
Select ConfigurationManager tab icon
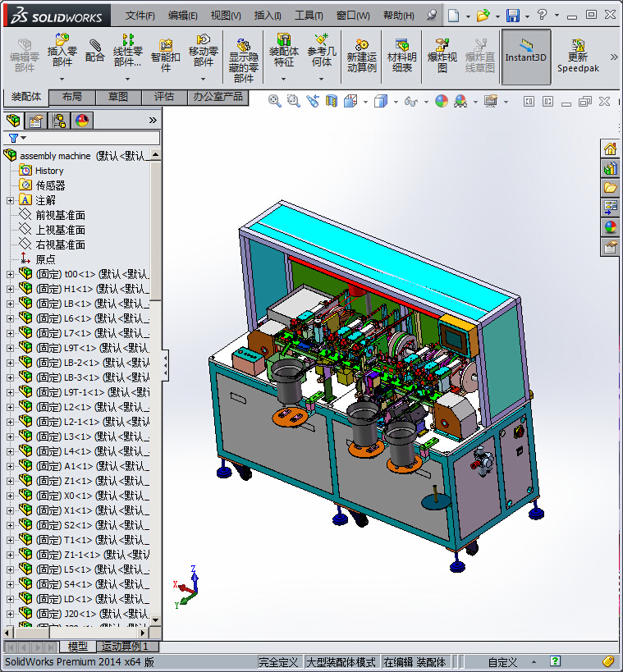(x=59, y=121)
